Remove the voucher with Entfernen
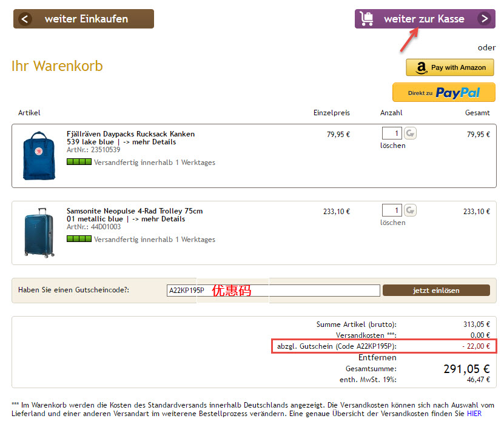This screenshot has height=427, width=504. point(377,358)
